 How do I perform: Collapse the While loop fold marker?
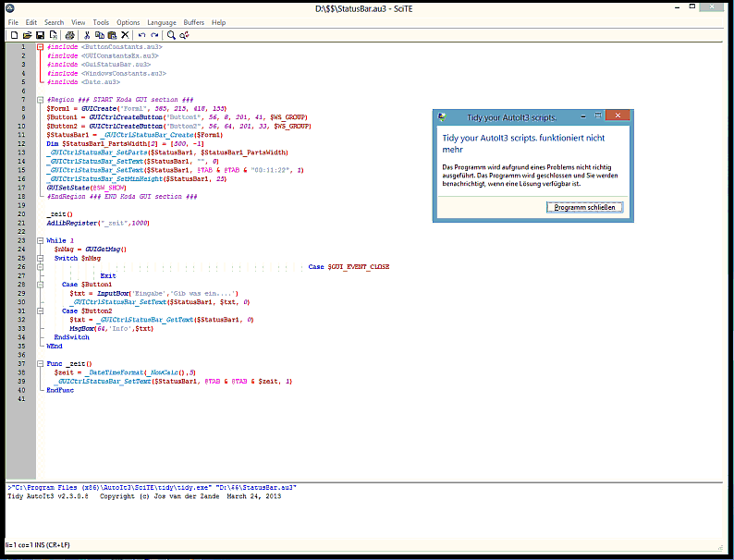40,240
